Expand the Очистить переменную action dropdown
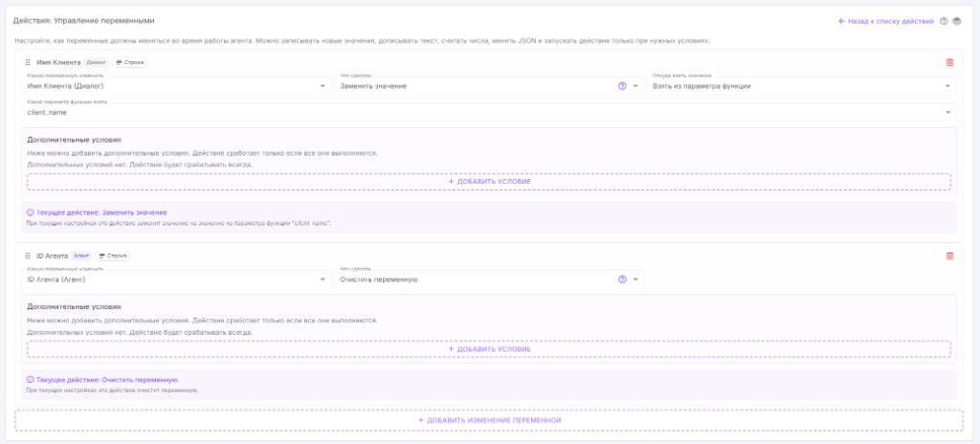The image size is (980, 444). pos(489,278)
